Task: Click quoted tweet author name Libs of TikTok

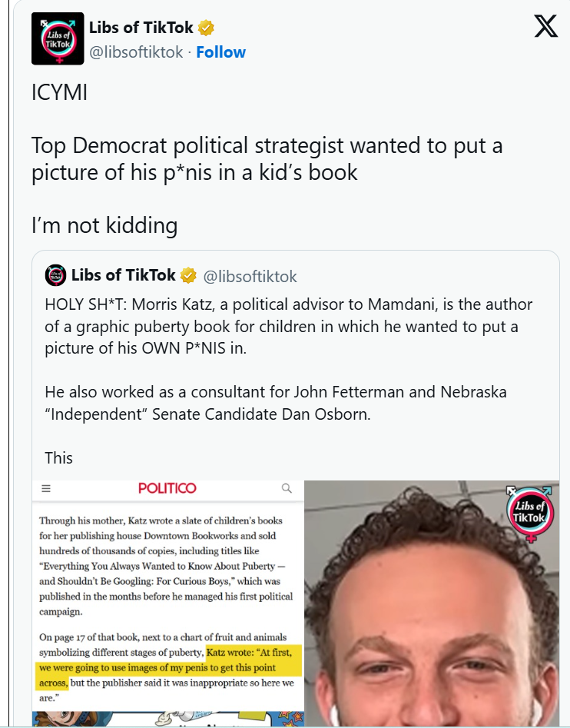Action: pos(124,275)
